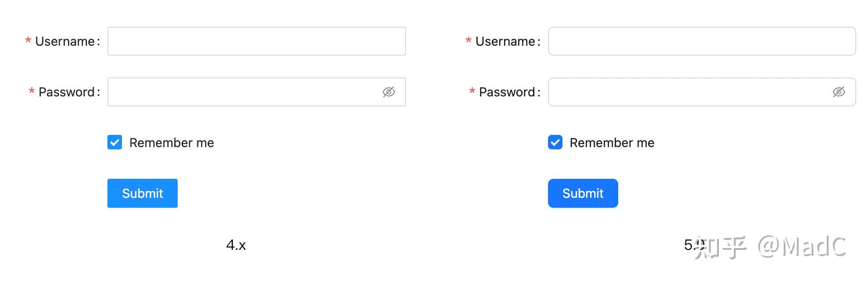This screenshot has width=868, height=282.
Task: Focus the Username field in 5.0 form
Action: pyautogui.click(x=702, y=41)
